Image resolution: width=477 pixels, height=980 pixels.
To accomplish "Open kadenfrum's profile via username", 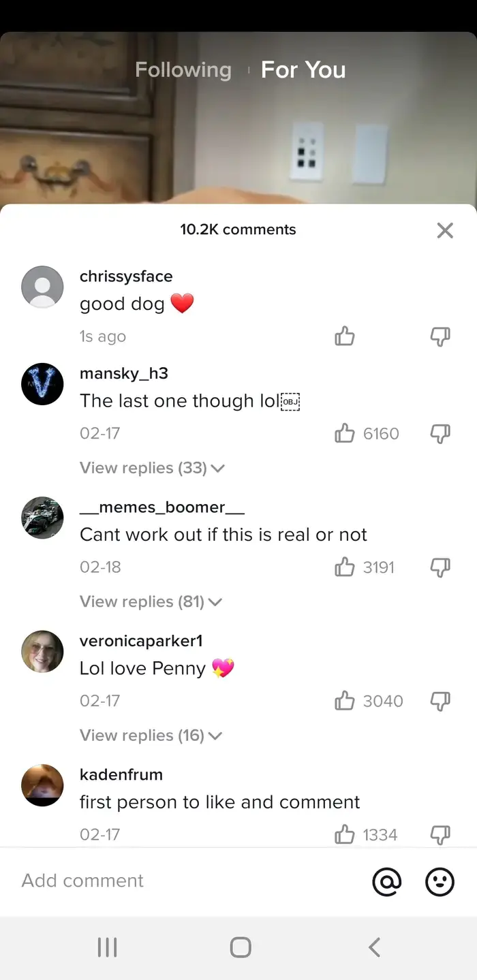I will [x=121, y=774].
